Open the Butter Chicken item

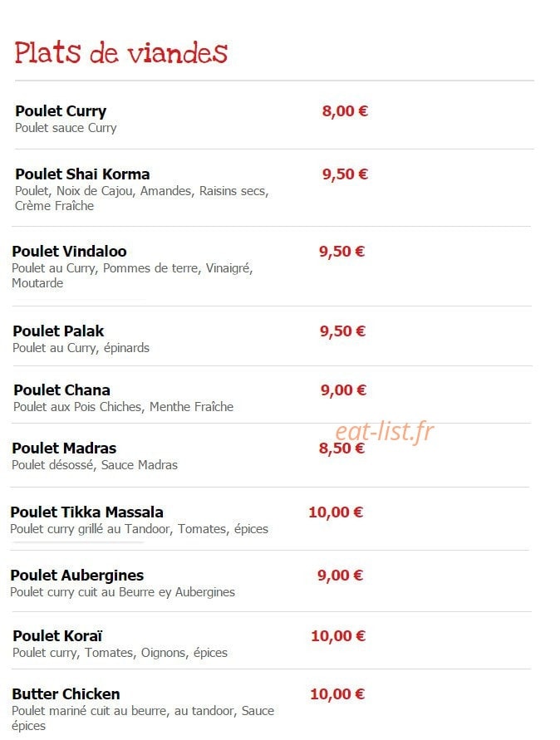click(66, 694)
